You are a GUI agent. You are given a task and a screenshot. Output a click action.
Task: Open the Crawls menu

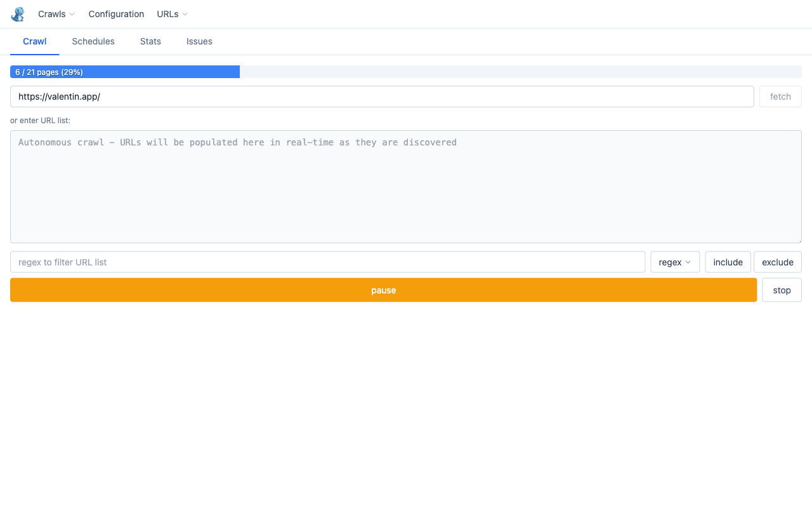(56, 14)
